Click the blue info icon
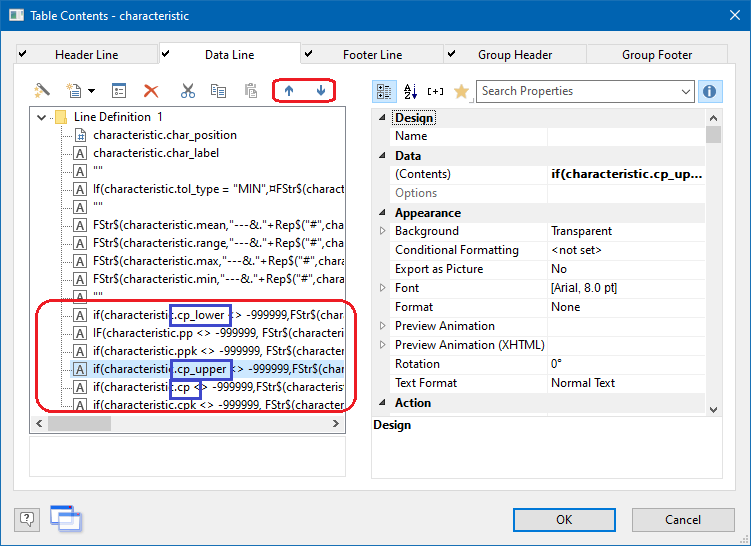Screen dimensions: 751x546 (710, 91)
